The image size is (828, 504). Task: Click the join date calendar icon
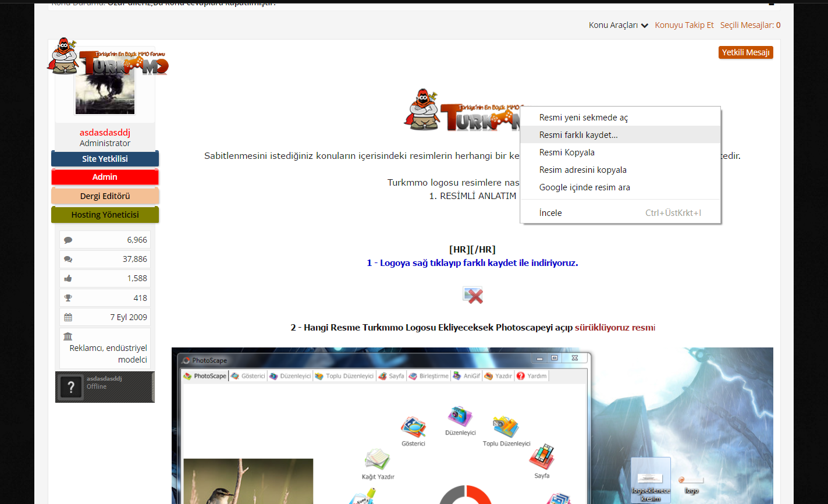(68, 317)
